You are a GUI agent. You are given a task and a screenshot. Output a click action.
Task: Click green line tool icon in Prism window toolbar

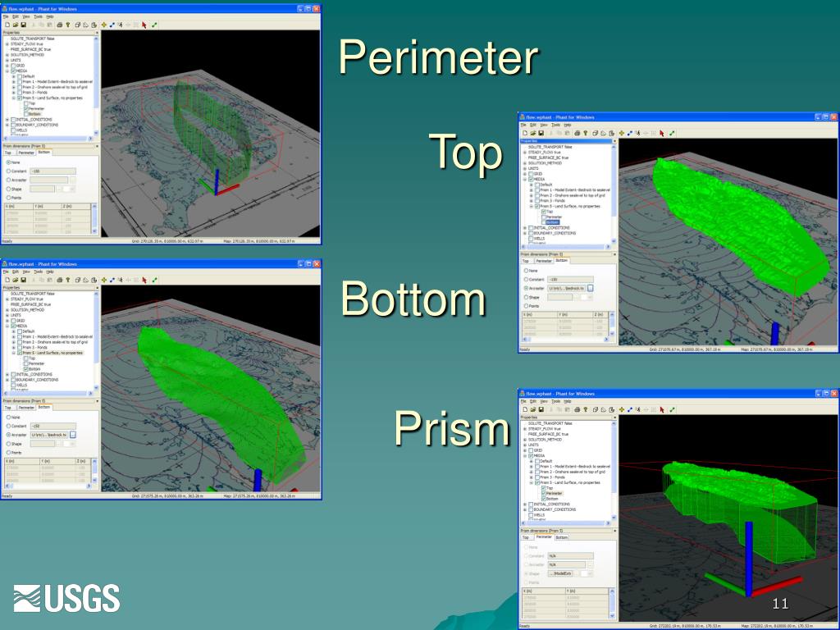tap(672, 410)
